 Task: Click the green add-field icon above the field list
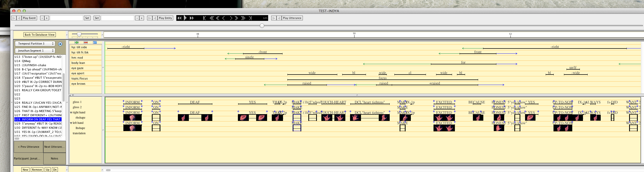click(77, 42)
